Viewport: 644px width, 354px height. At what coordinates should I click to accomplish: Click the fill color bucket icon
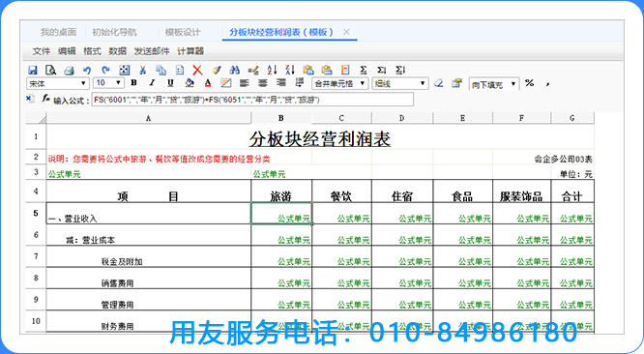(190, 83)
